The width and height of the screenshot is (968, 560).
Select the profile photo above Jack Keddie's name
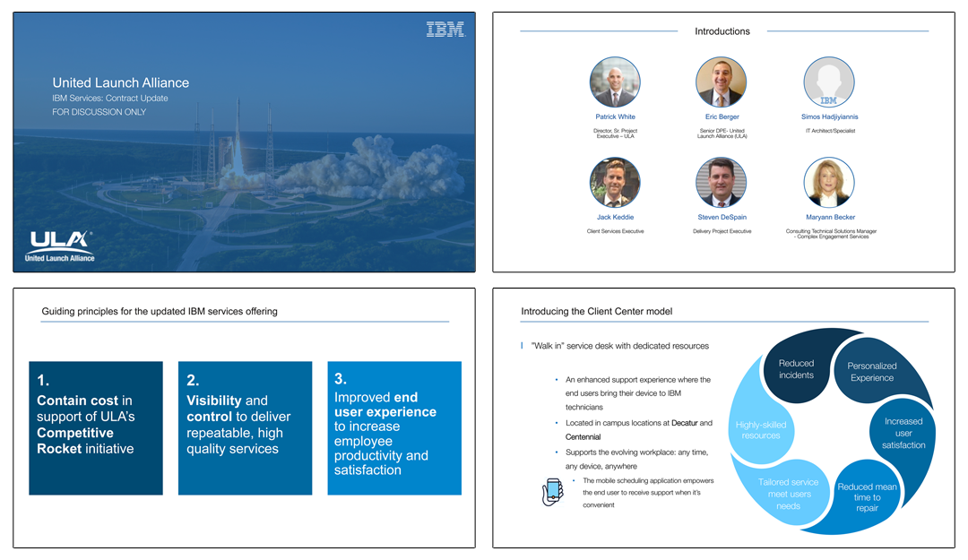coord(614,183)
